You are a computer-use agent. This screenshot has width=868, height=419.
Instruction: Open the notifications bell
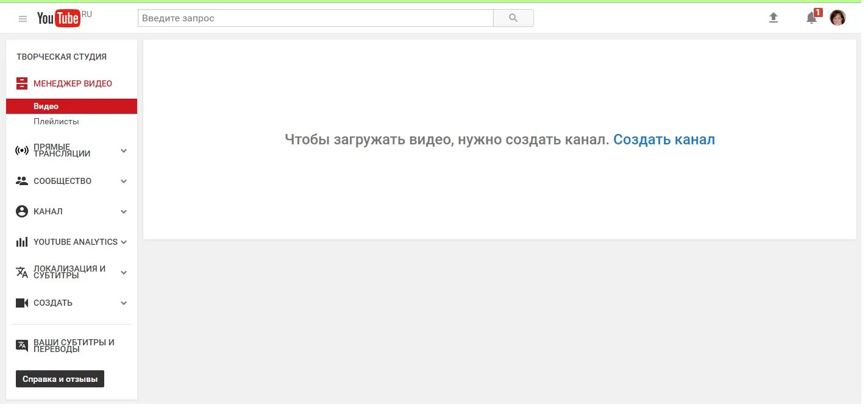click(811, 18)
